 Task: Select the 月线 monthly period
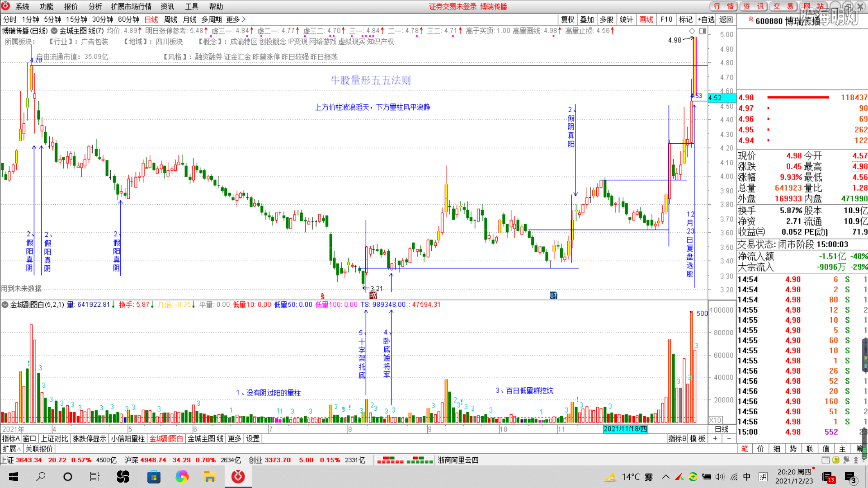(x=189, y=19)
